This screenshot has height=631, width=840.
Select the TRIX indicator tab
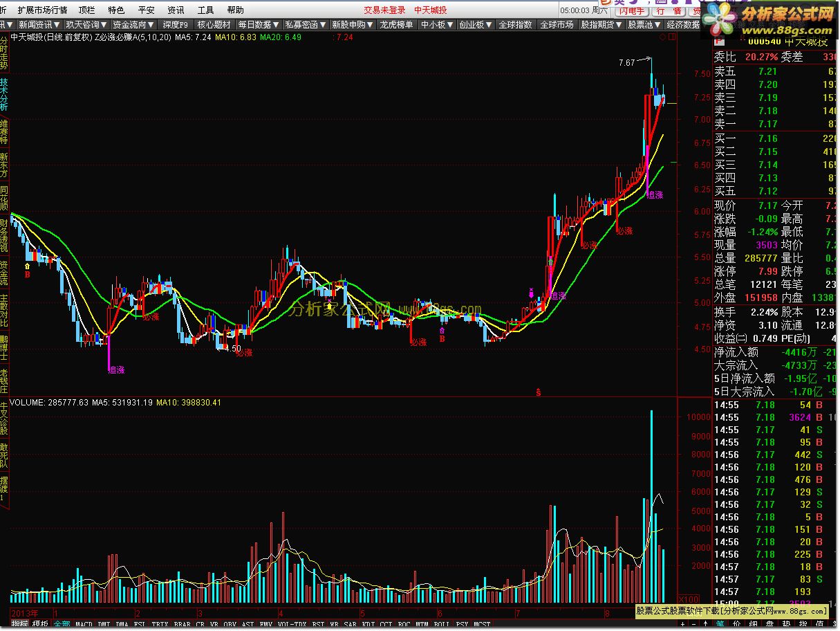tap(160, 625)
